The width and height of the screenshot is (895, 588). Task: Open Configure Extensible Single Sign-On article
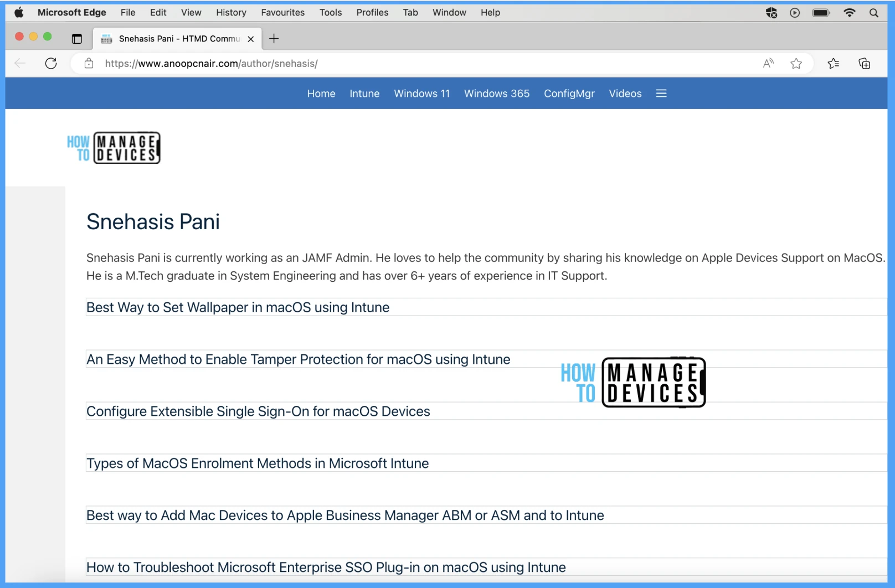258,411
